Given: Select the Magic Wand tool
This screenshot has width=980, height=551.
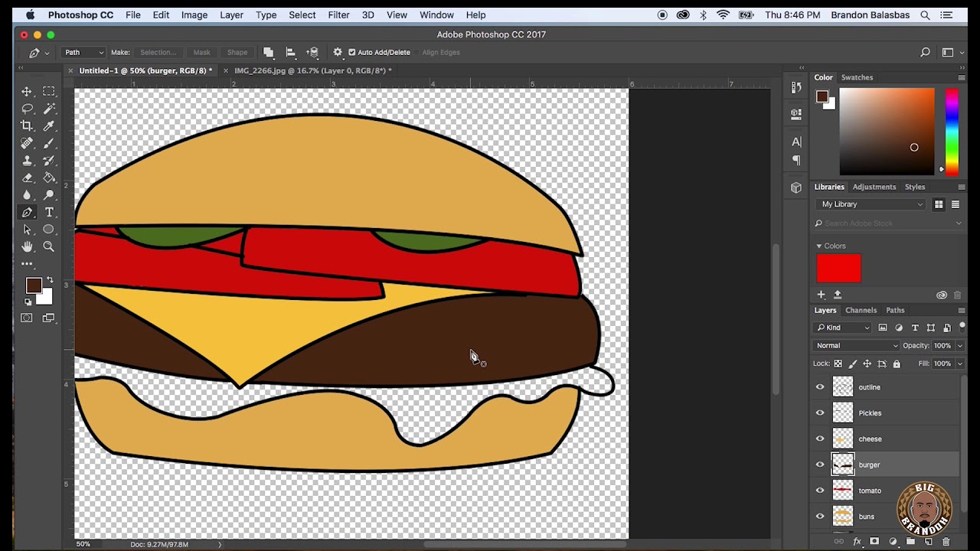Looking at the screenshot, I should pyautogui.click(x=49, y=109).
